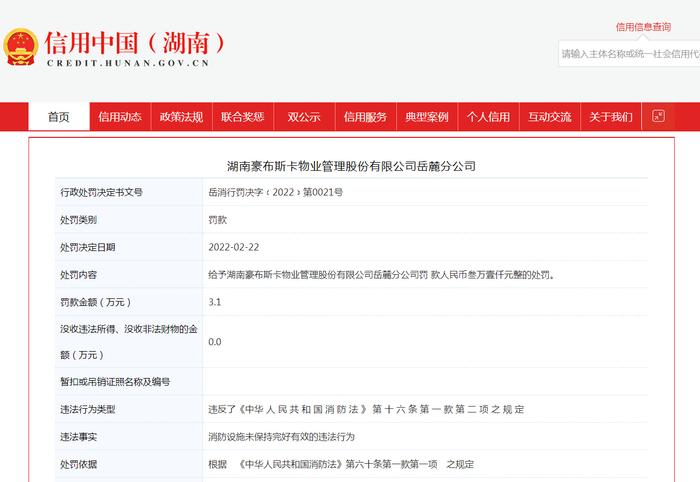Open 典型案例 in the navigation bar
The image size is (700, 482).
point(427,117)
